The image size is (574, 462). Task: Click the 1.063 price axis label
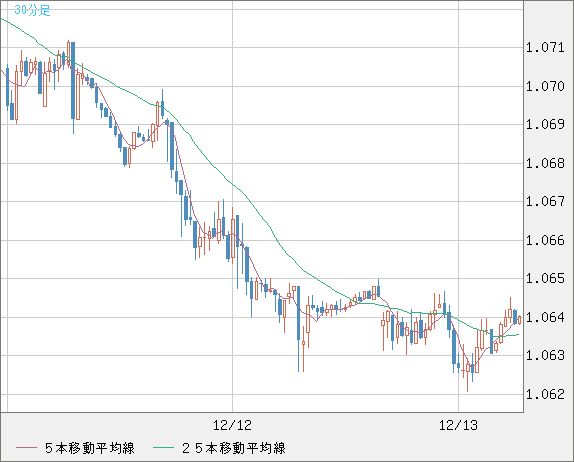coord(545,355)
